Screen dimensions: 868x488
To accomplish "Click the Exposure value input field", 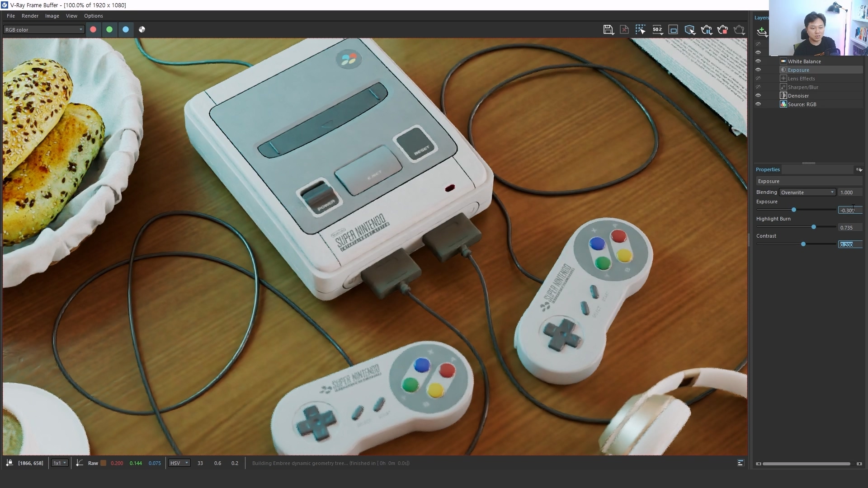I will [x=850, y=210].
